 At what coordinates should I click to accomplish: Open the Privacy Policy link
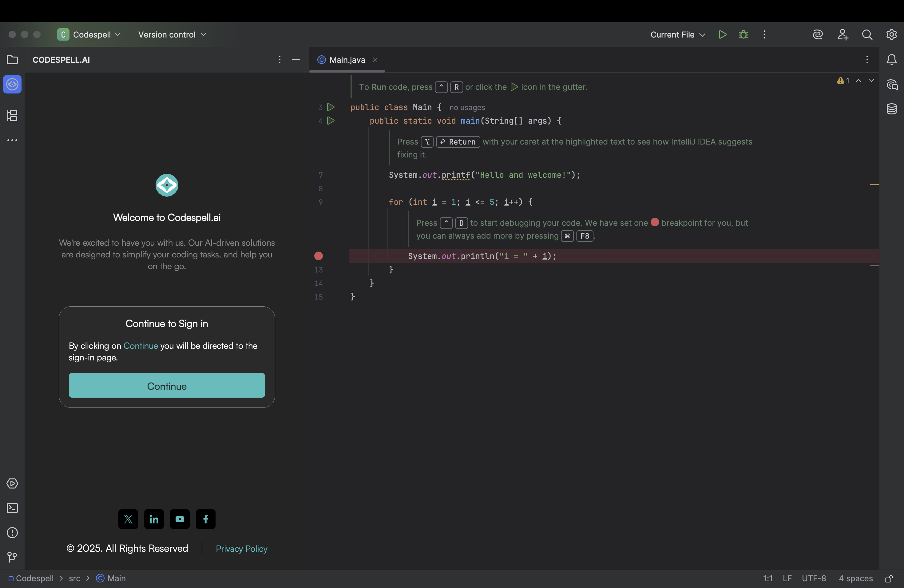(x=242, y=549)
